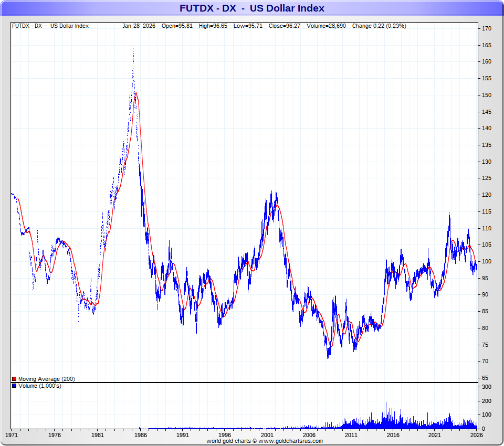Click the 1986 year label on the time axis
Image resolution: width=504 pixels, height=446 pixels.
tap(140, 435)
